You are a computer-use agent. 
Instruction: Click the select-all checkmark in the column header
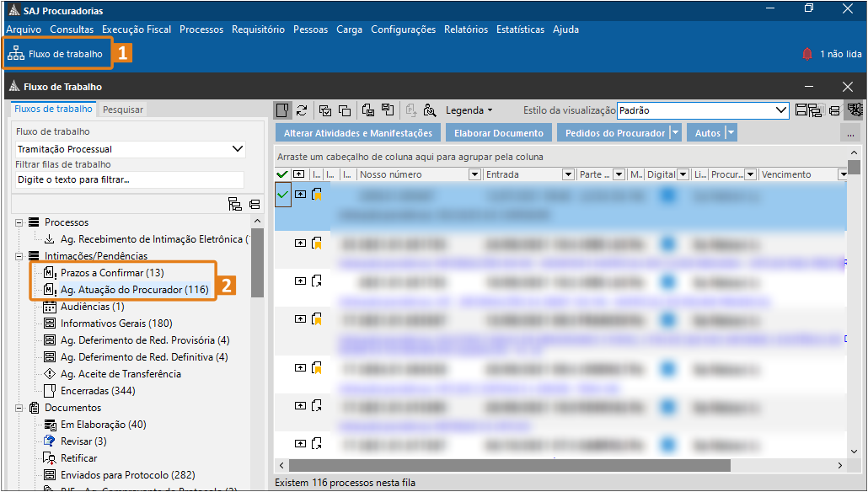click(x=282, y=174)
